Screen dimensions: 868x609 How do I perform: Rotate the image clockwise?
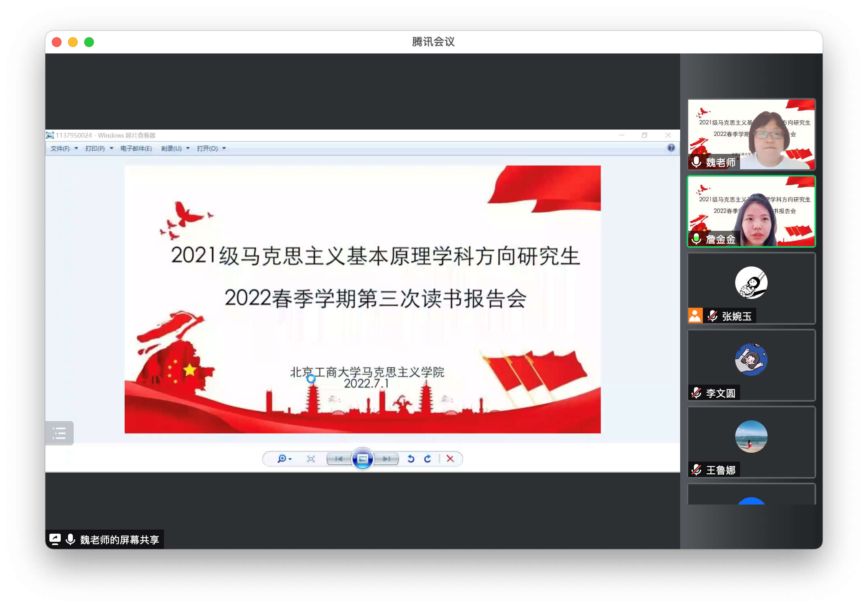(428, 459)
